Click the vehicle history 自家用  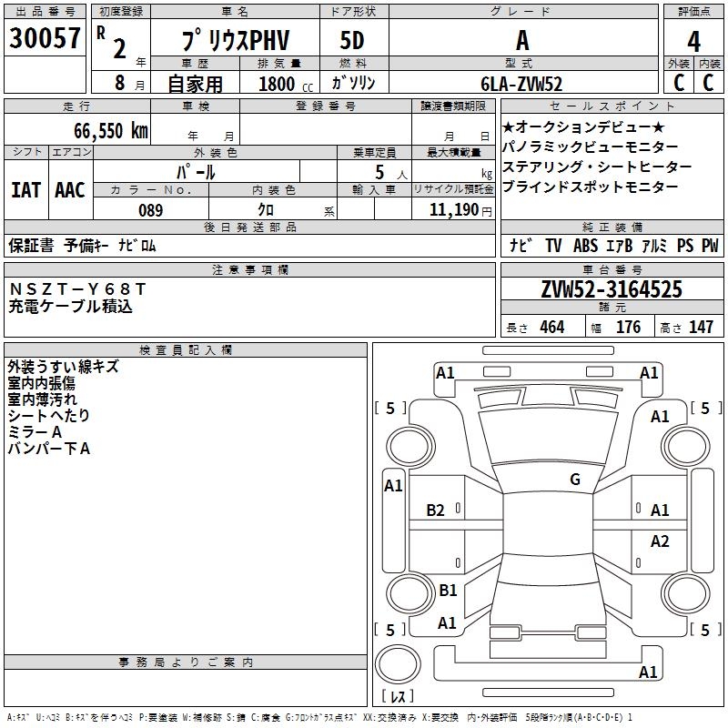coord(195,84)
